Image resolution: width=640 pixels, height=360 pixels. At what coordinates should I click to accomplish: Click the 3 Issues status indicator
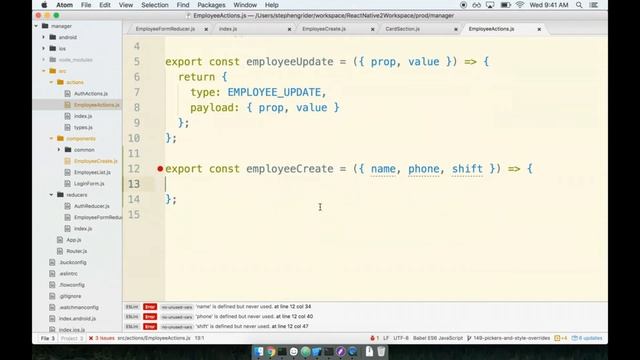tap(102, 338)
